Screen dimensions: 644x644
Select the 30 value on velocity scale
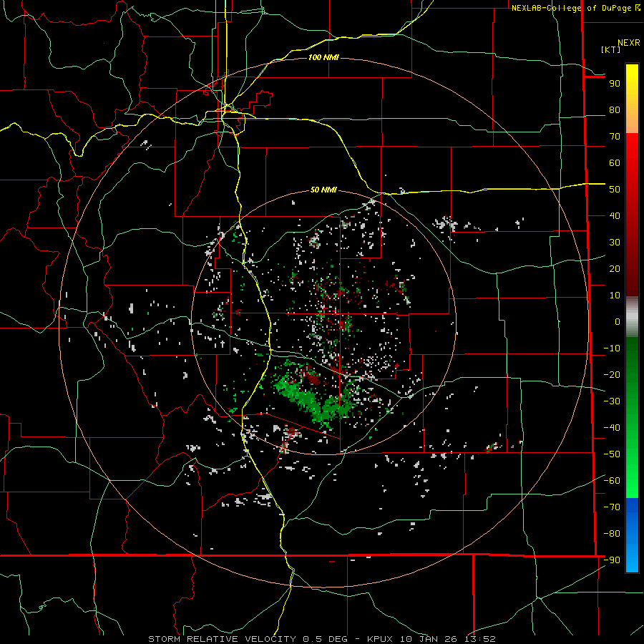point(615,243)
